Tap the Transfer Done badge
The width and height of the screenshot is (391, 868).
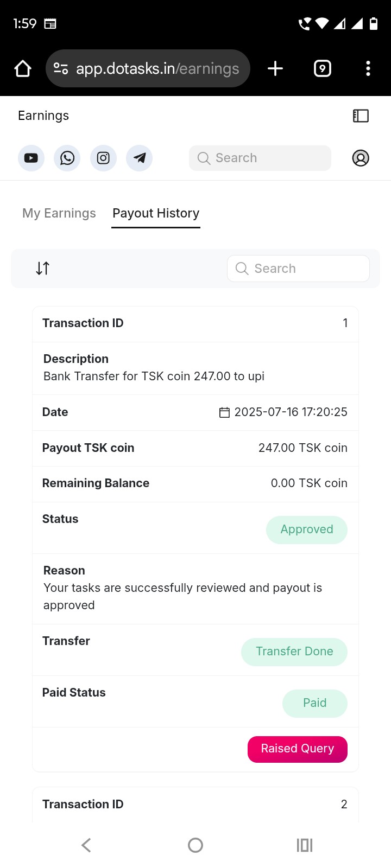point(294,652)
